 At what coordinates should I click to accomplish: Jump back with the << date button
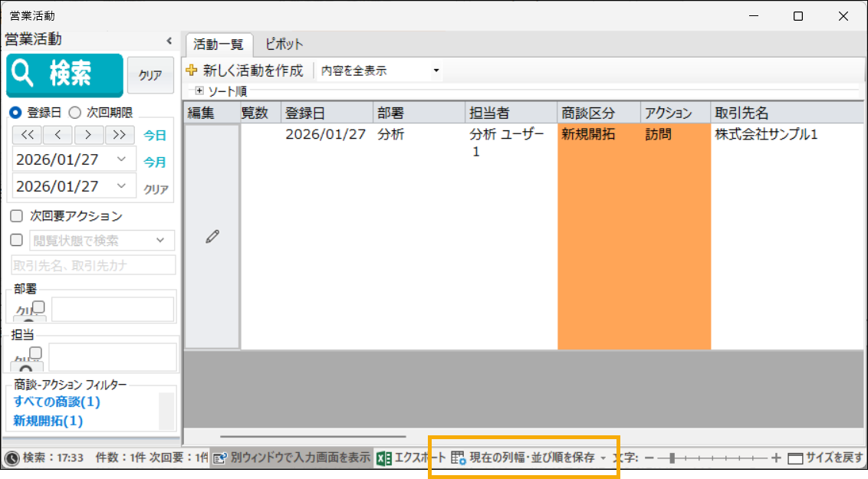27,134
